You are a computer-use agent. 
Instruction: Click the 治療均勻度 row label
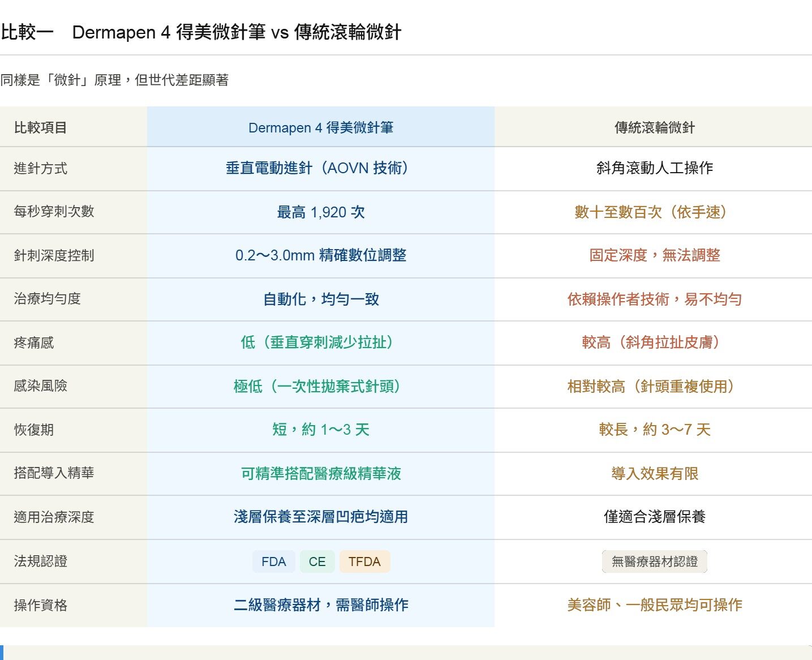(74, 299)
